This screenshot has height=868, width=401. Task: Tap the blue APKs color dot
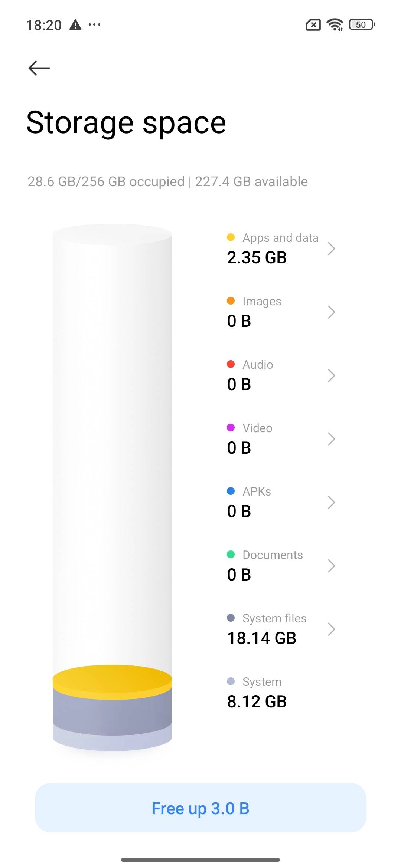click(x=231, y=491)
